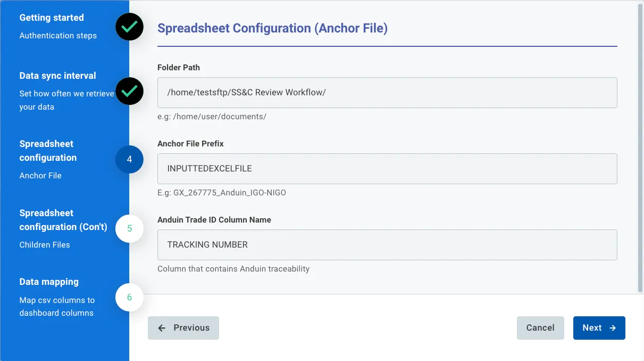
Task: Jump to Spreadsheet configuration (Con't) step
Action: [63, 220]
